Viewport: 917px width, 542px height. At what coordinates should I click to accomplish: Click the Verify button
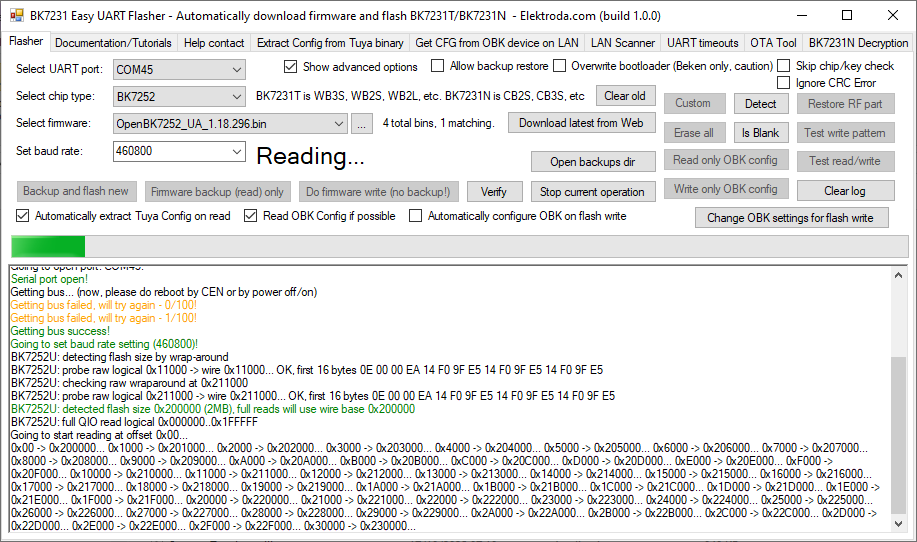point(494,192)
